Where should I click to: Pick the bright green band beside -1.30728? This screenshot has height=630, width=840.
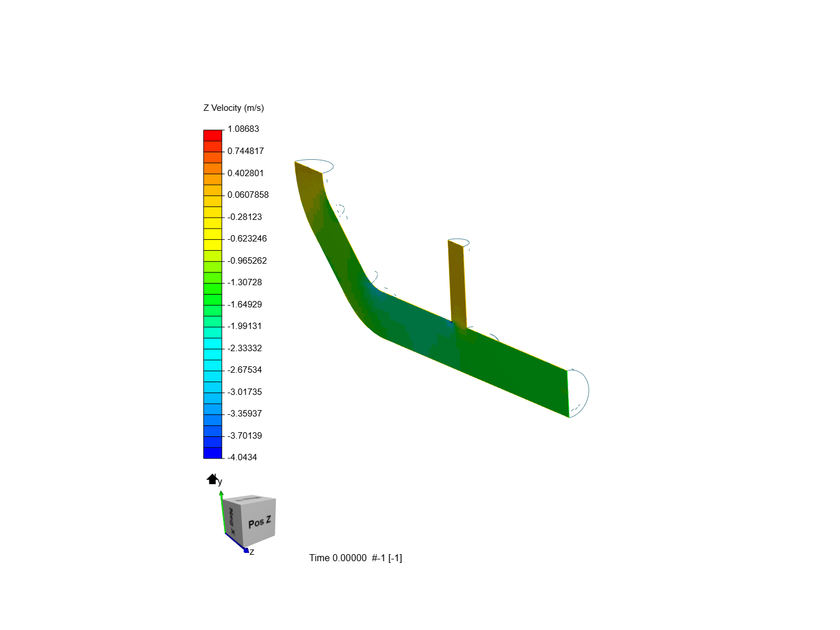click(213, 288)
